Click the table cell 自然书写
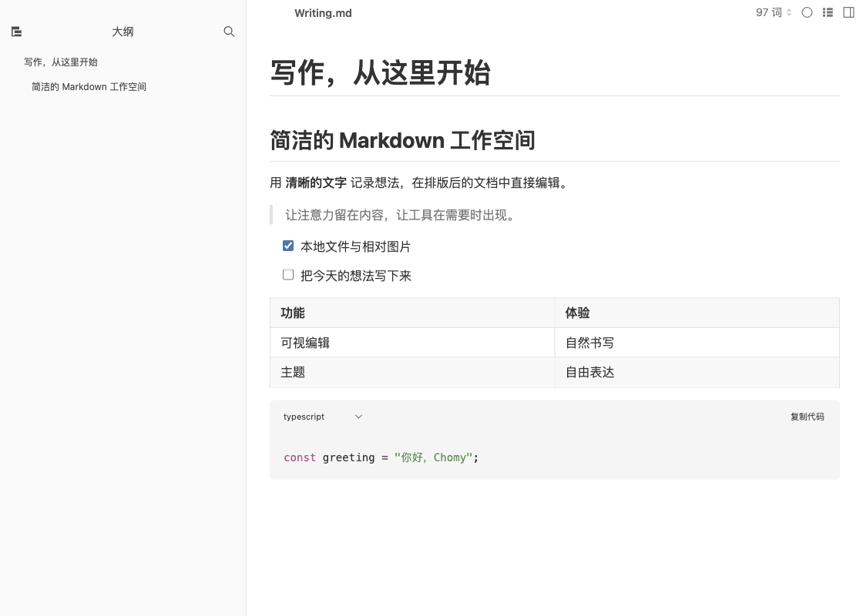Screen dimensions: 863x616 (697, 343)
